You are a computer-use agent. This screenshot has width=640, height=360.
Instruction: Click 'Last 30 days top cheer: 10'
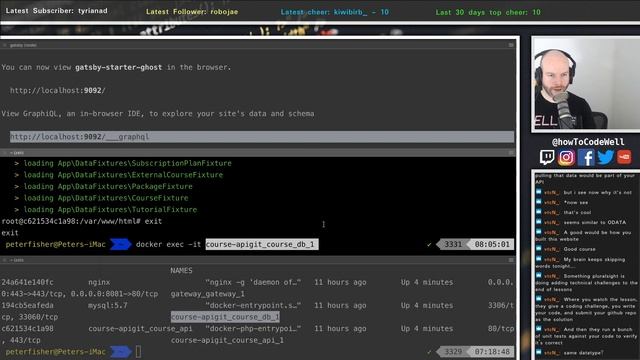click(x=488, y=12)
